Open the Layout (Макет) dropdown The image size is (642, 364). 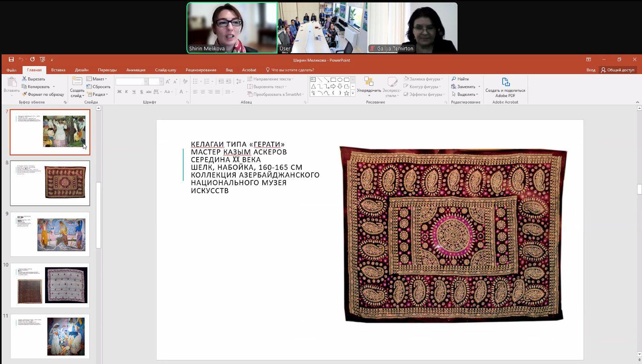(x=97, y=79)
